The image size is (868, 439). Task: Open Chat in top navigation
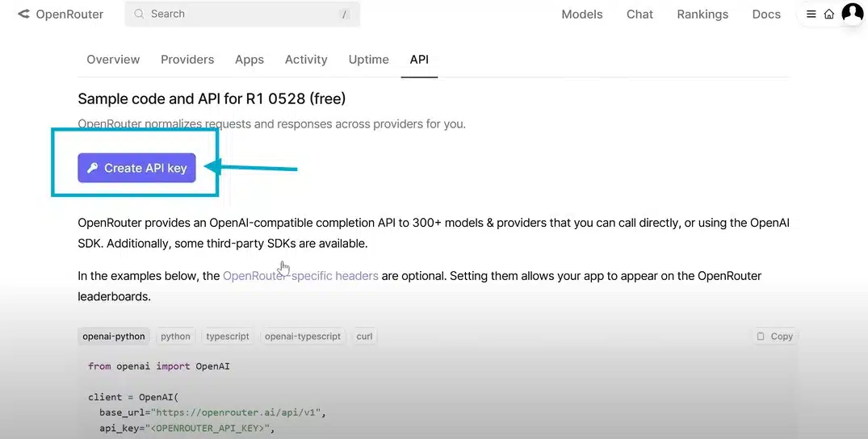coord(639,15)
